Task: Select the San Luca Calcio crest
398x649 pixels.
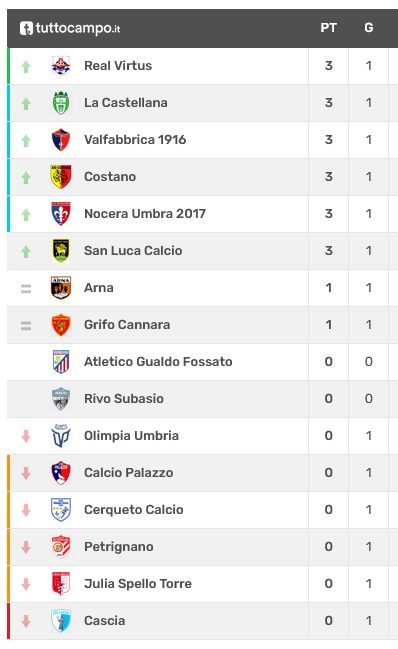Action: click(x=61, y=250)
